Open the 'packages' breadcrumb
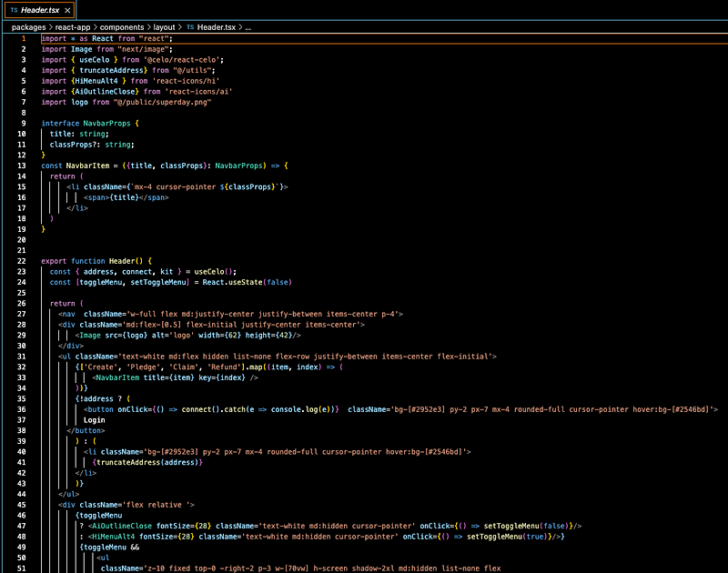This screenshot has width=728, height=573. tap(29, 27)
